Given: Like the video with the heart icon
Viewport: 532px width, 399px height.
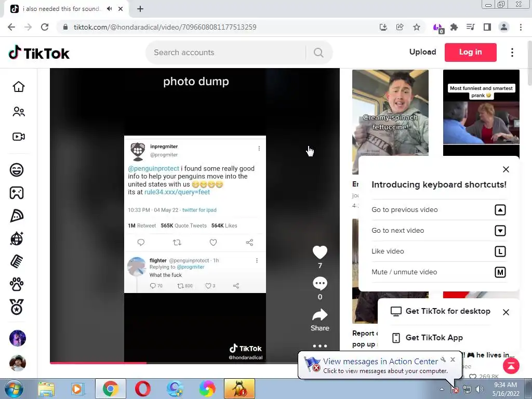Looking at the screenshot, I should 320,252.
